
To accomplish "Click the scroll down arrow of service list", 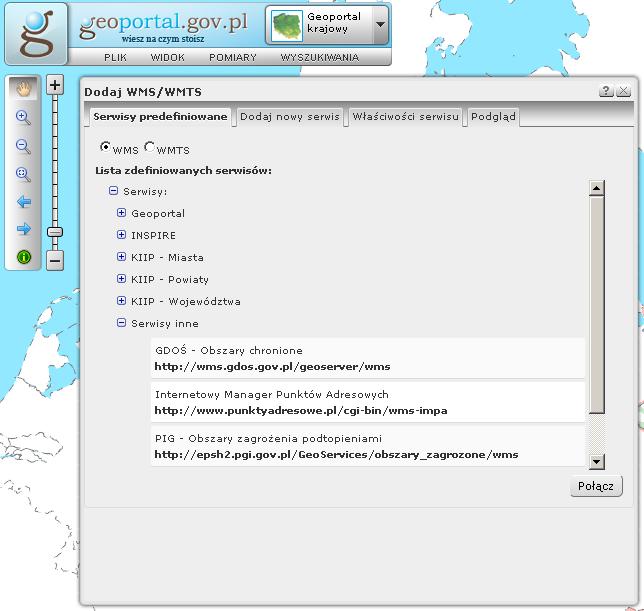I will [x=596, y=462].
